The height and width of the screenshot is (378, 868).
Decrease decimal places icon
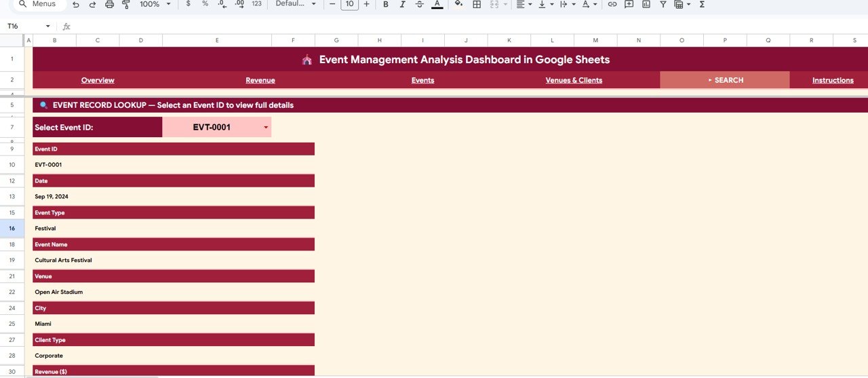coord(222,4)
